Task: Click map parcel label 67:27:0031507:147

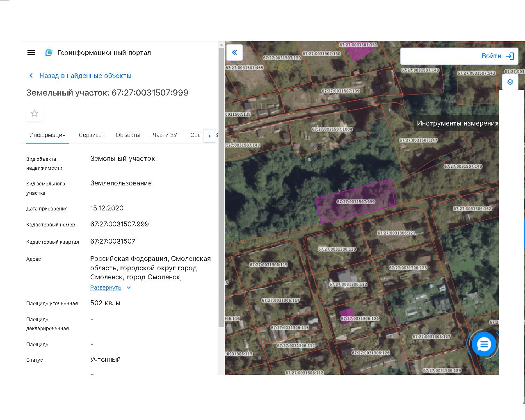Action: pos(418,140)
